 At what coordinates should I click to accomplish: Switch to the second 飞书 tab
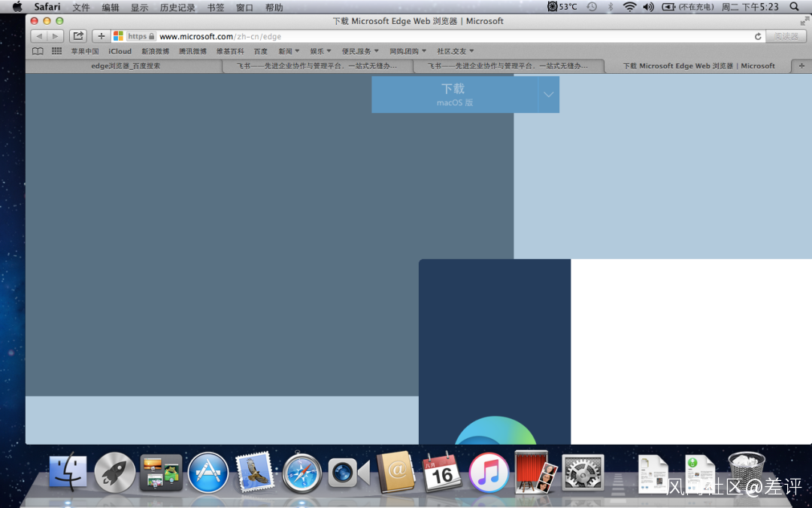(508, 65)
